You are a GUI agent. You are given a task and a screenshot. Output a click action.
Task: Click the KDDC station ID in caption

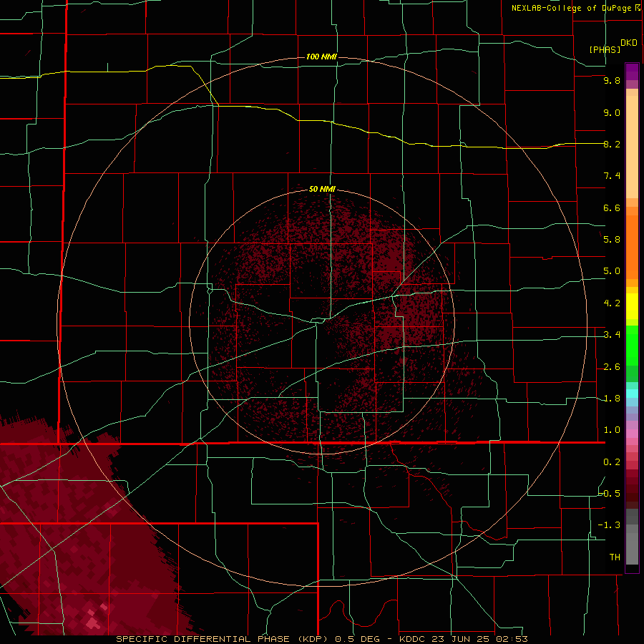[x=415, y=639]
